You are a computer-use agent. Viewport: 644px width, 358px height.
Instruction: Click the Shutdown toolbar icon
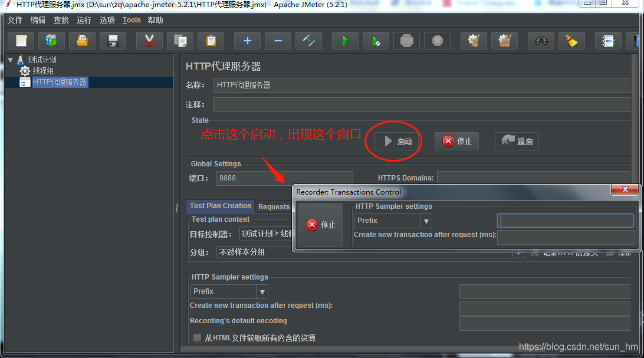click(438, 41)
